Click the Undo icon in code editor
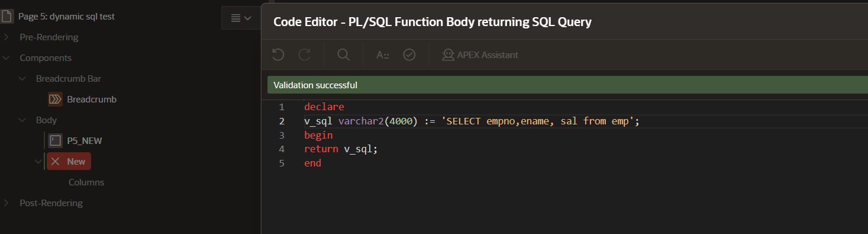Image resolution: width=868 pixels, height=234 pixels. (x=278, y=55)
